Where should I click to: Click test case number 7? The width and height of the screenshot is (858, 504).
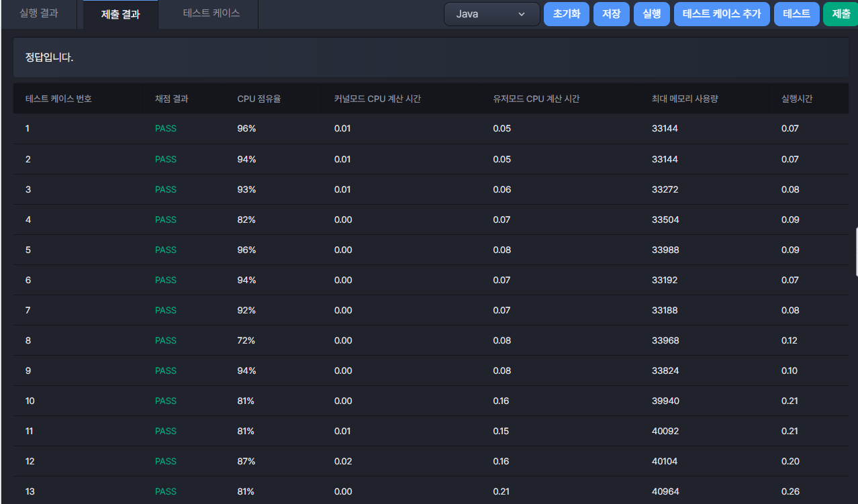point(28,310)
